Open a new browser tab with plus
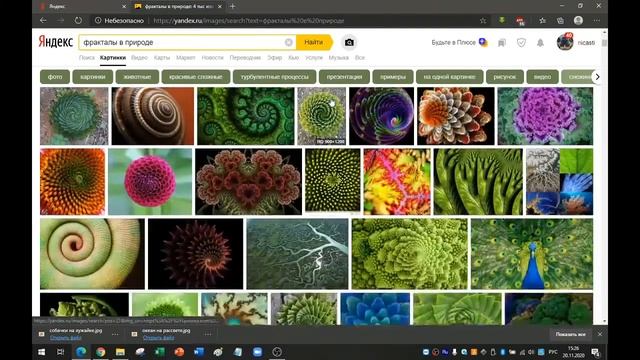 (232, 7)
